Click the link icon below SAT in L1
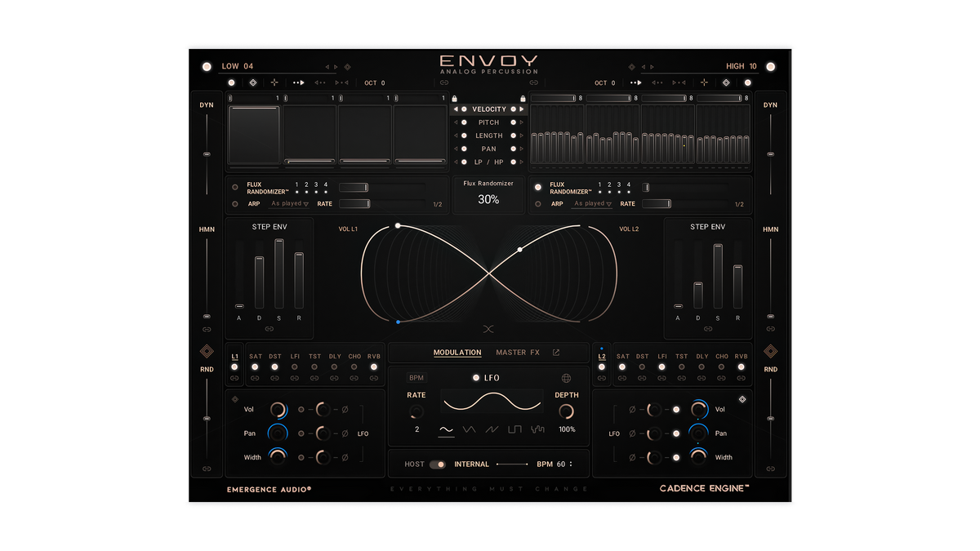Image resolution: width=980 pixels, height=551 pixels. pyautogui.click(x=255, y=379)
